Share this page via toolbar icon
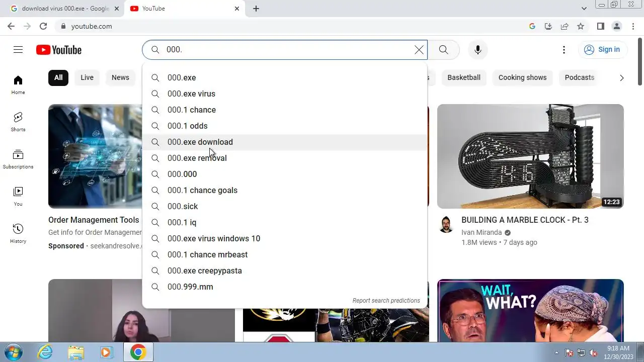This screenshot has height=362, width=644. coord(565,26)
